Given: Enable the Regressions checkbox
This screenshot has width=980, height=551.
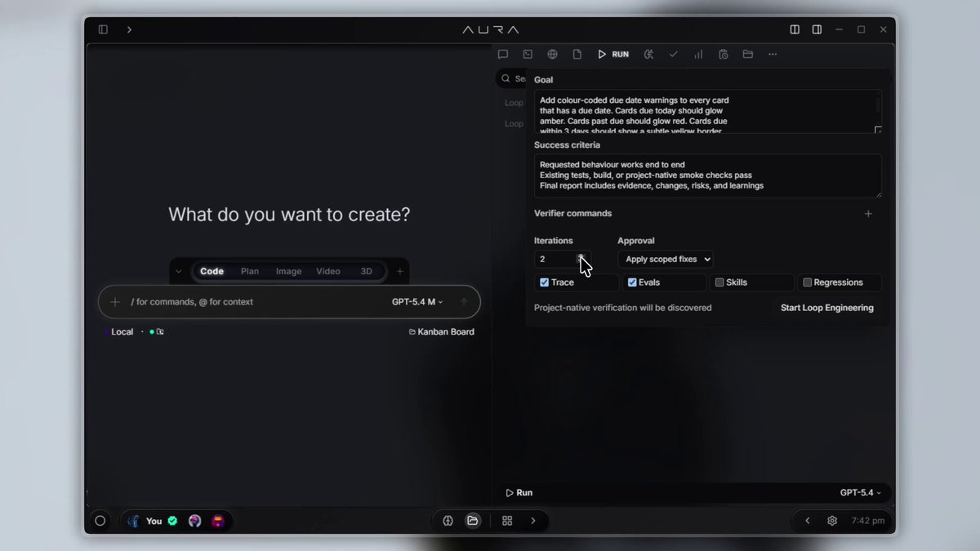Looking at the screenshot, I should [808, 282].
